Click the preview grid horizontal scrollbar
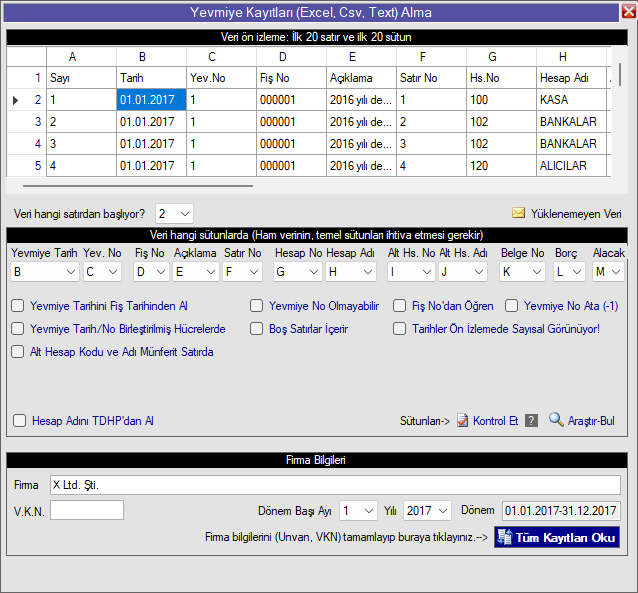This screenshot has height=593, width=638. (138, 185)
